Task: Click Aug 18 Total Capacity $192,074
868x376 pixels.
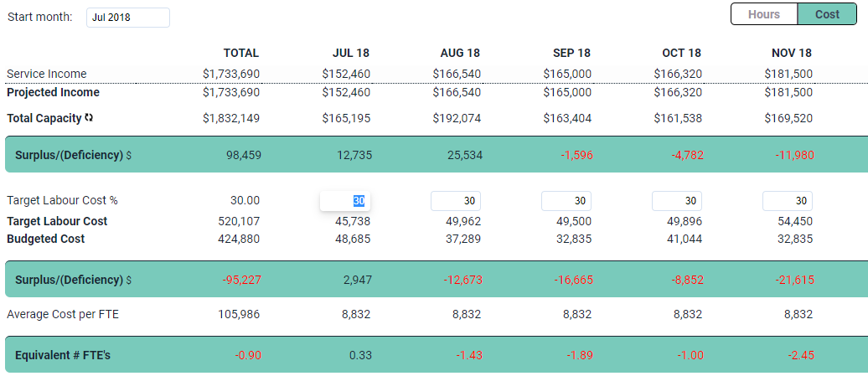Action: point(457,118)
